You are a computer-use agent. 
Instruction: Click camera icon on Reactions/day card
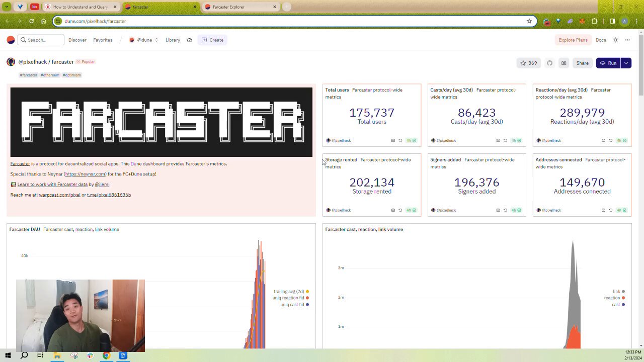(603, 140)
